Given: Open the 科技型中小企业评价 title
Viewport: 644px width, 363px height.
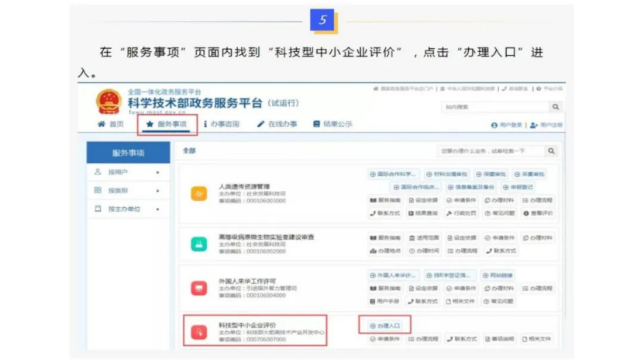Looking at the screenshot, I should click(247, 325).
